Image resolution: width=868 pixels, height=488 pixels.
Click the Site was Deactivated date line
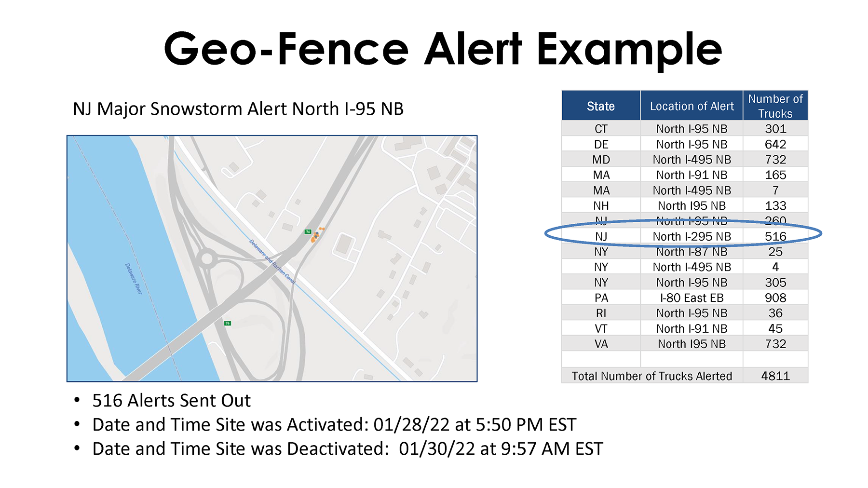347,448
